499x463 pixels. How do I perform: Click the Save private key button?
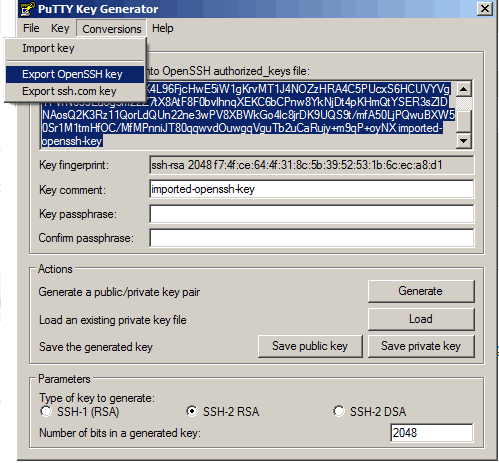click(x=421, y=346)
